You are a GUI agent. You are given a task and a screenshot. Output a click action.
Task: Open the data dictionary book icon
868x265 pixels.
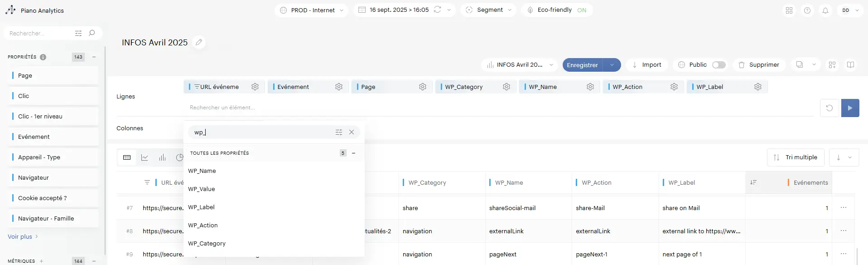pyautogui.click(x=850, y=65)
